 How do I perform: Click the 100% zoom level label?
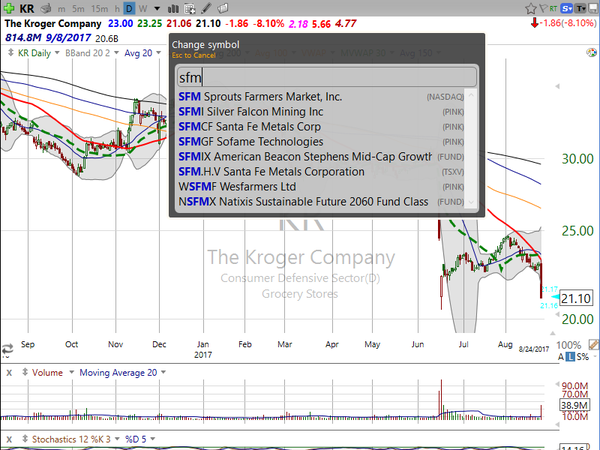(x=569, y=345)
